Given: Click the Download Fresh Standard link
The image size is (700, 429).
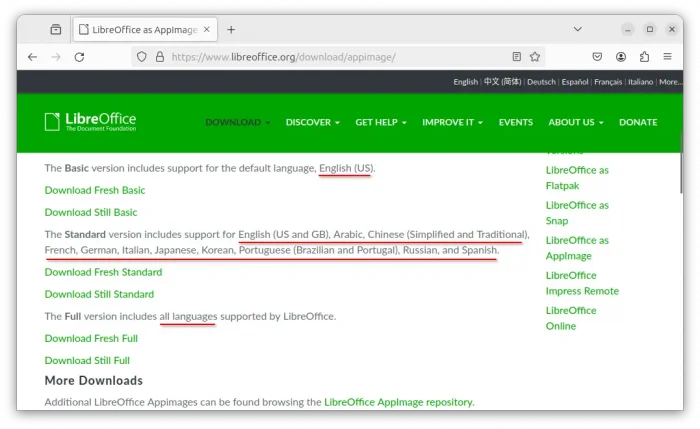Looking at the screenshot, I should click(103, 272).
